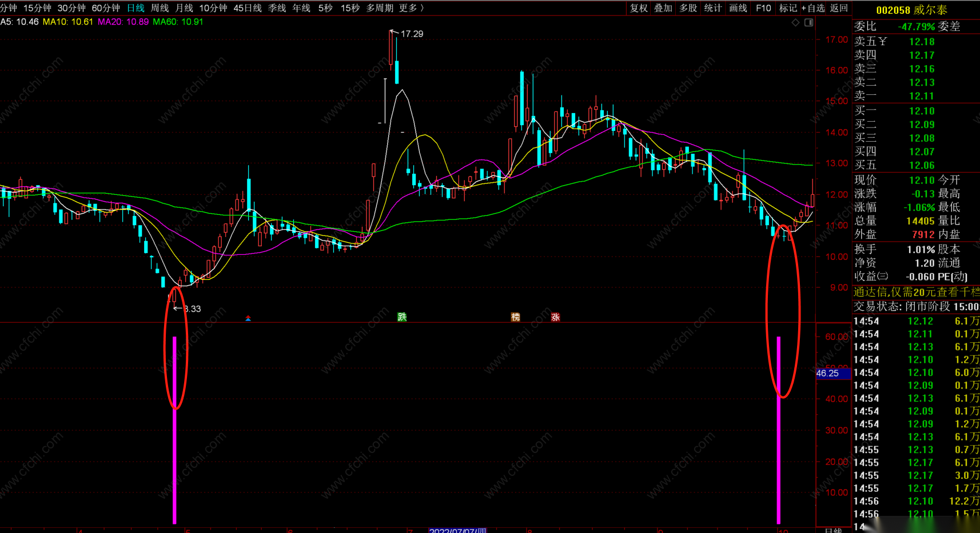Viewport: 980px width, 533px height.
Task: Select the 月线 monthly chart tab
Action: [x=184, y=8]
